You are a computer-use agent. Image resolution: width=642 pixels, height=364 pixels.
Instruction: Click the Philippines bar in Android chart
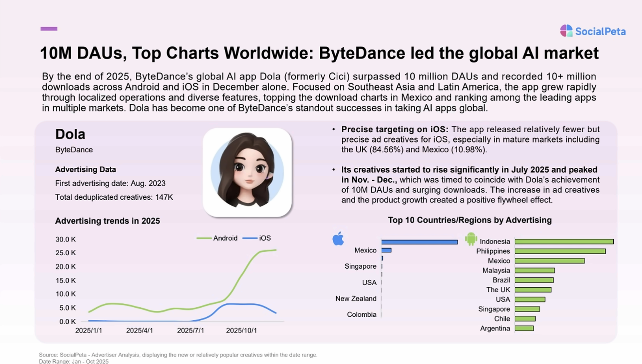pyautogui.click(x=560, y=251)
